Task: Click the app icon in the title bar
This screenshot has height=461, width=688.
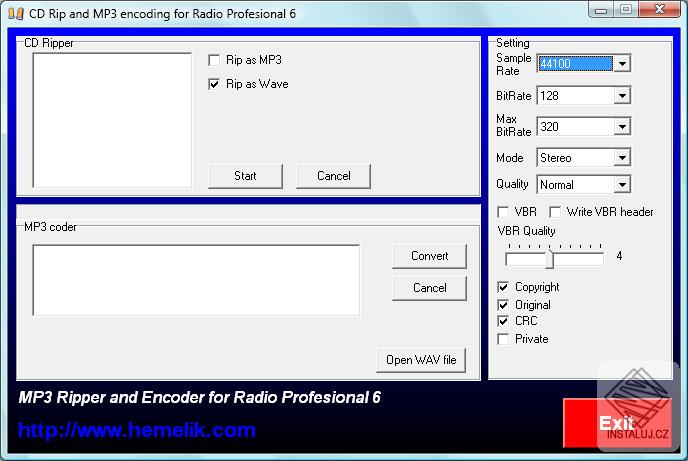Action: coord(16,14)
